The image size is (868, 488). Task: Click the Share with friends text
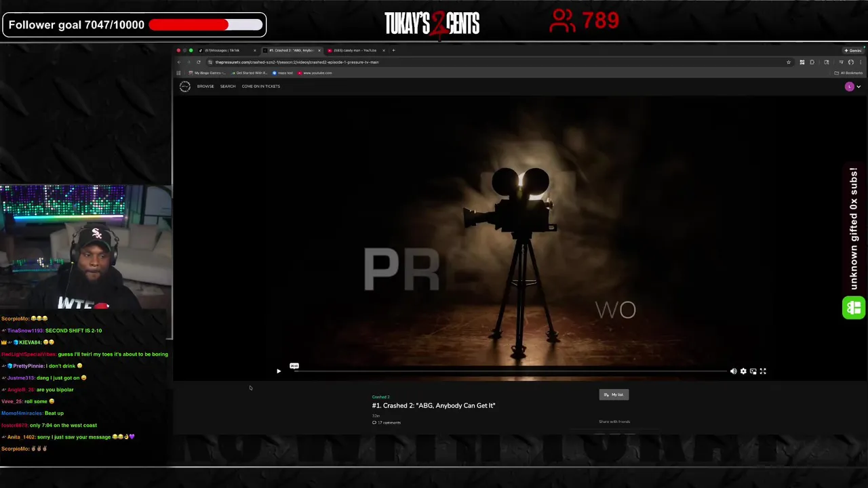614,422
